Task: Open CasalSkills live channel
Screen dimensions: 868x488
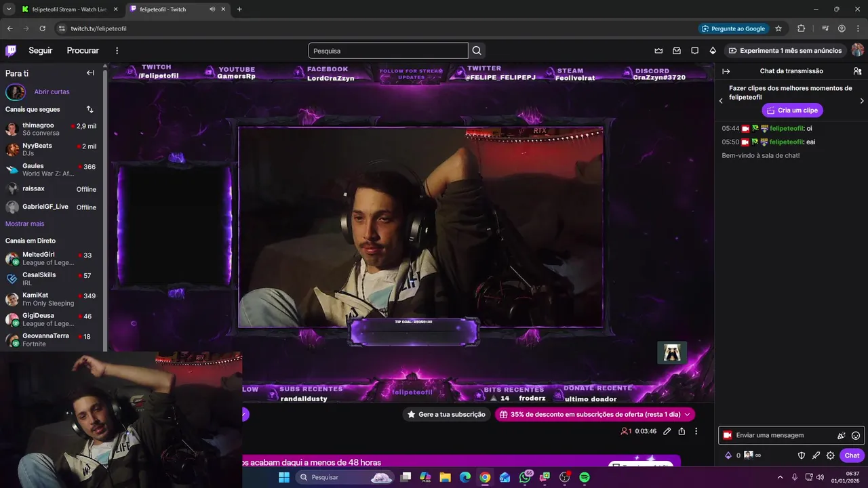Action: point(51,279)
